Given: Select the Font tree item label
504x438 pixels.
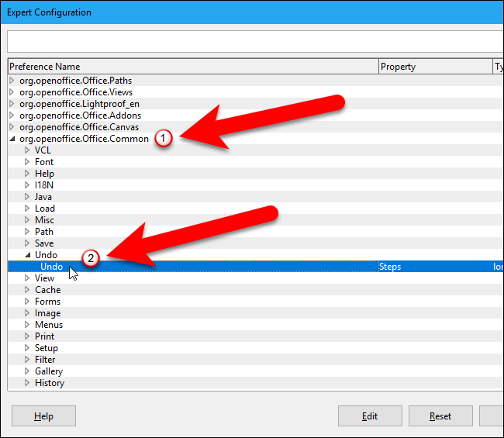Looking at the screenshot, I should click(x=44, y=162).
